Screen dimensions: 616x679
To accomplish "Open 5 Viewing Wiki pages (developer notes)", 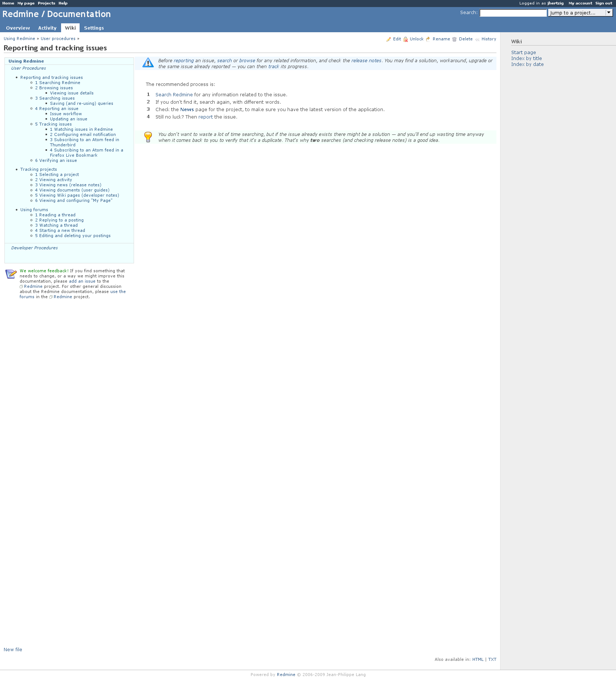I will click(77, 195).
